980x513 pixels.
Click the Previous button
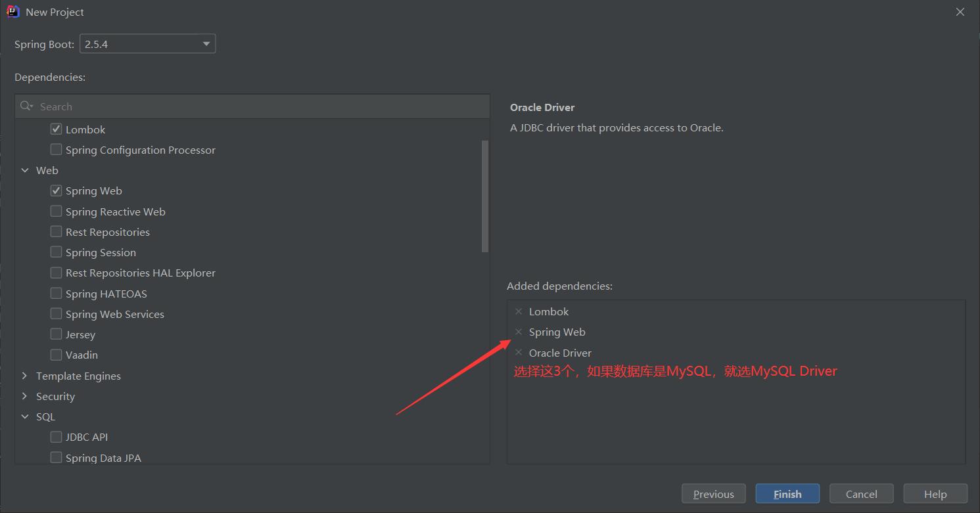[x=714, y=494]
